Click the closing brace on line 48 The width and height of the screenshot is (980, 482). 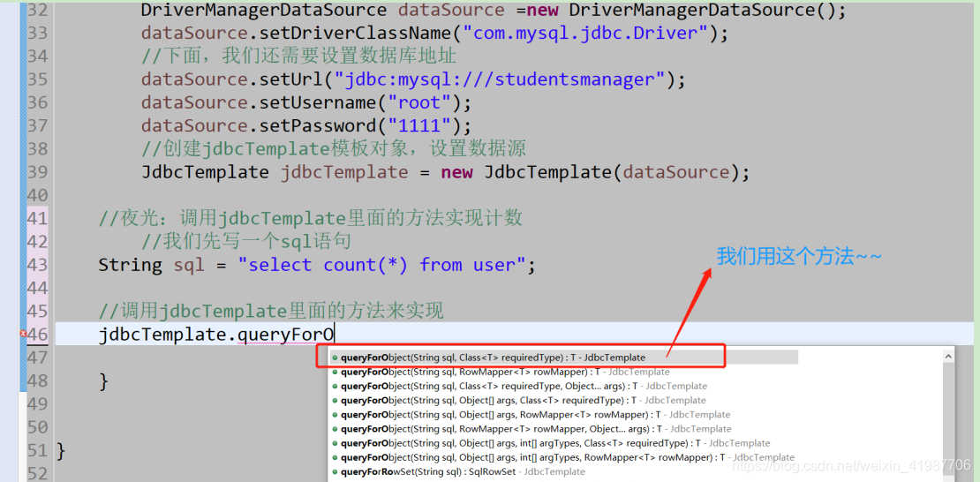[x=104, y=380]
